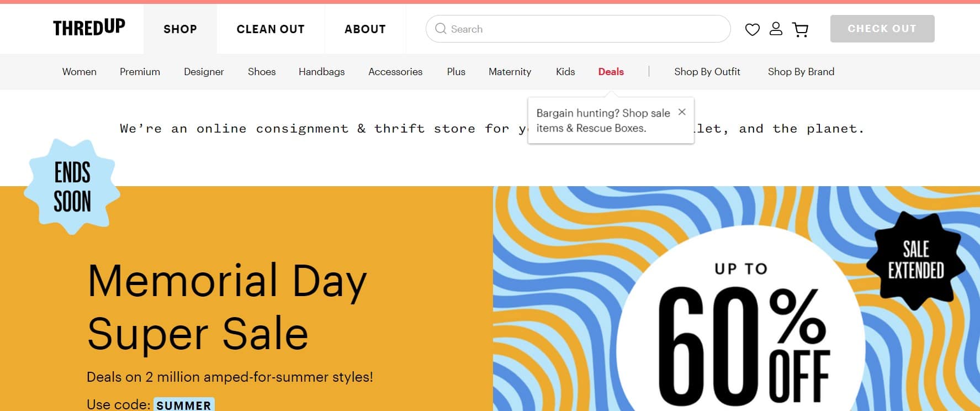Go to Women category
The height and width of the screenshot is (411, 980).
(x=80, y=72)
